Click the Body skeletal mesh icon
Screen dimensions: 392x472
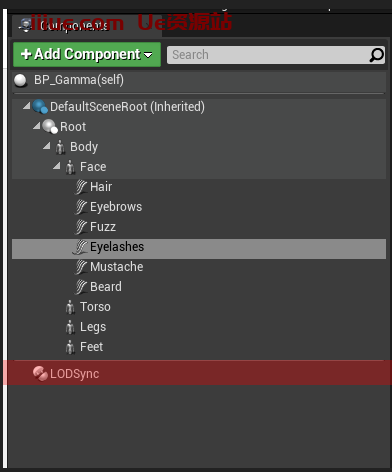tap(60, 147)
